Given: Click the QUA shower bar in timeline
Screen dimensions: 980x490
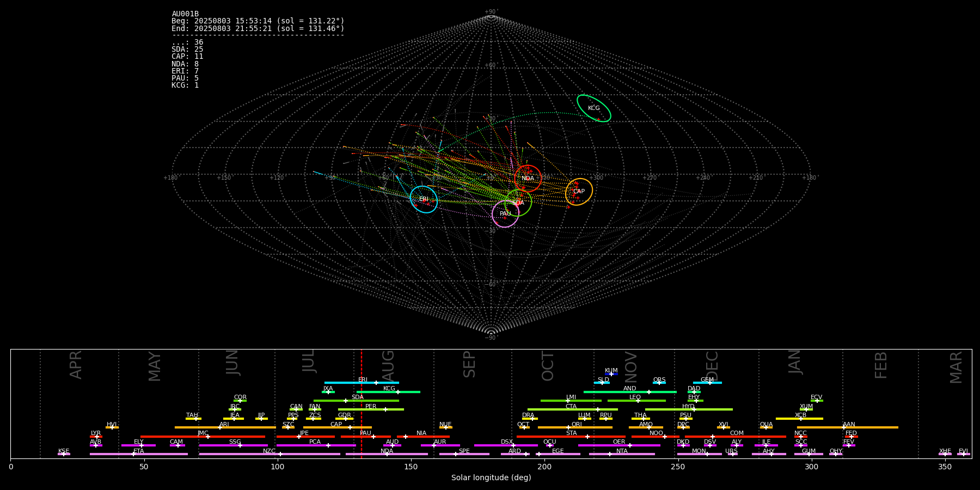Looking at the screenshot, I should coord(766,427).
